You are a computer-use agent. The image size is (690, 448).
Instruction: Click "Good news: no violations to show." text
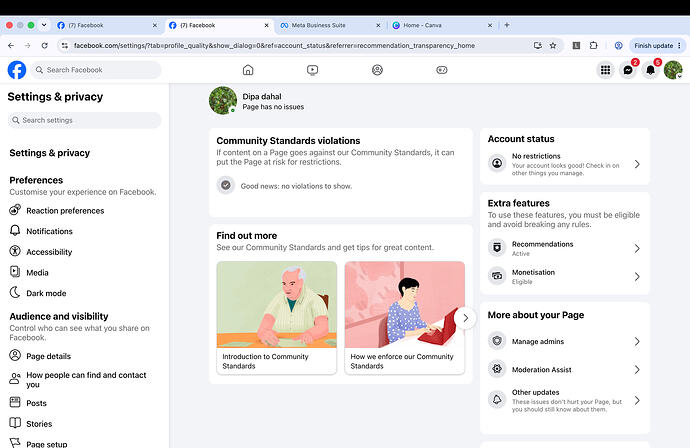296,186
